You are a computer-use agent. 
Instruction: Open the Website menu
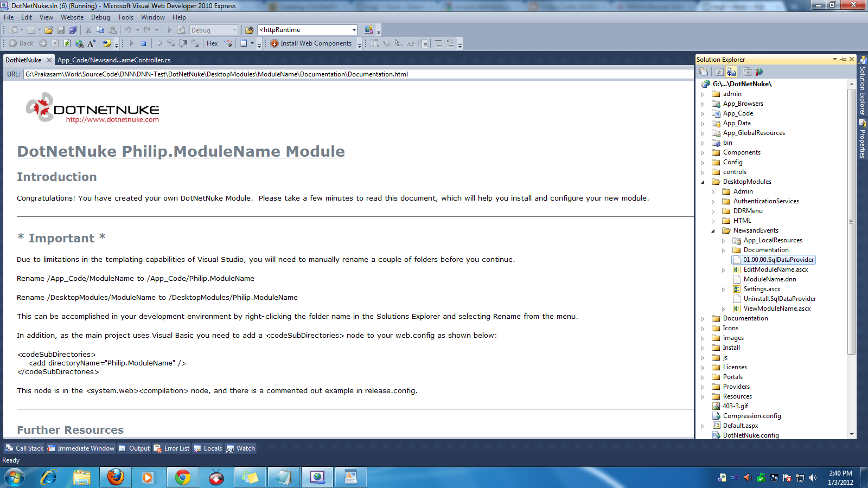(72, 17)
